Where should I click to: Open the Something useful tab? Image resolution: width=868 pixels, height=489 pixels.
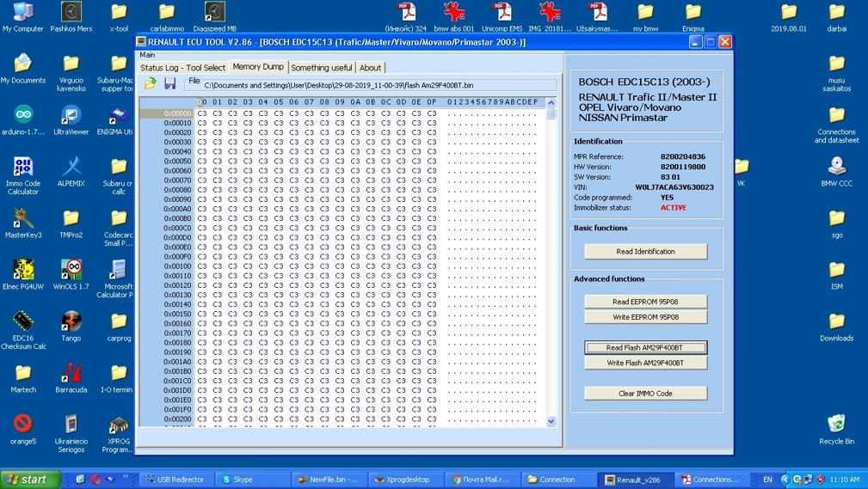(321, 68)
